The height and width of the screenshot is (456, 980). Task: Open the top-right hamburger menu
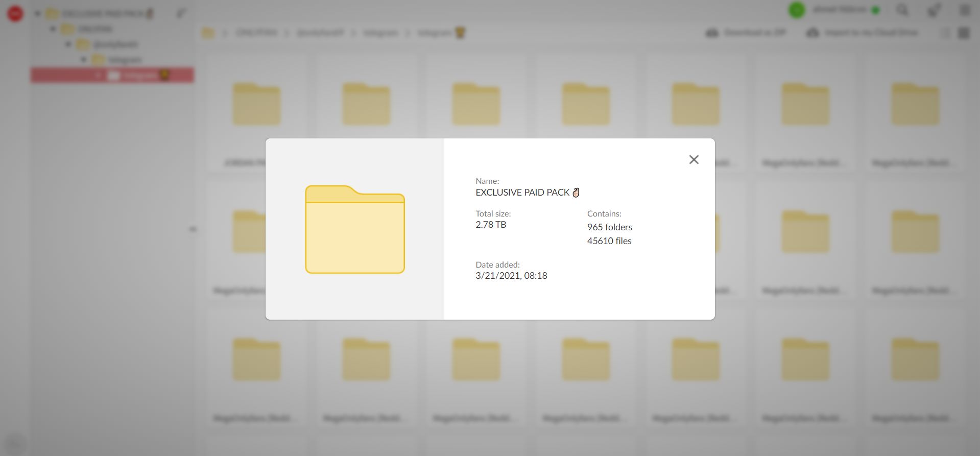pos(964,10)
